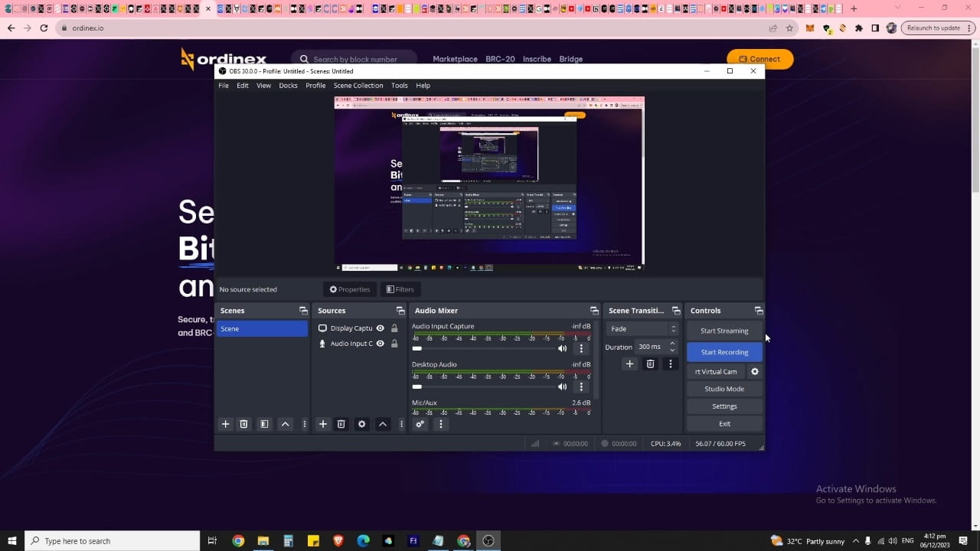980x551 pixels.
Task: Open Sources panel toolbar overflow dots
Action: click(401, 424)
